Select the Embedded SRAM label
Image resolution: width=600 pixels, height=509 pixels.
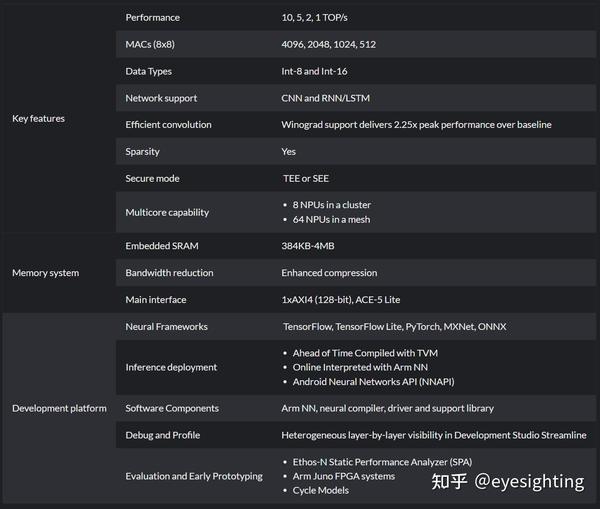162,246
